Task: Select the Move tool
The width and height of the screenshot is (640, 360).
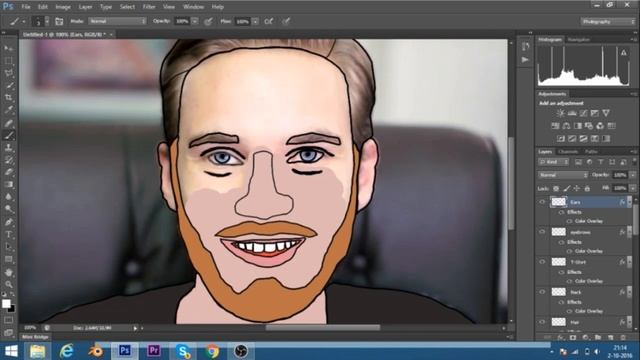Action: (8, 48)
